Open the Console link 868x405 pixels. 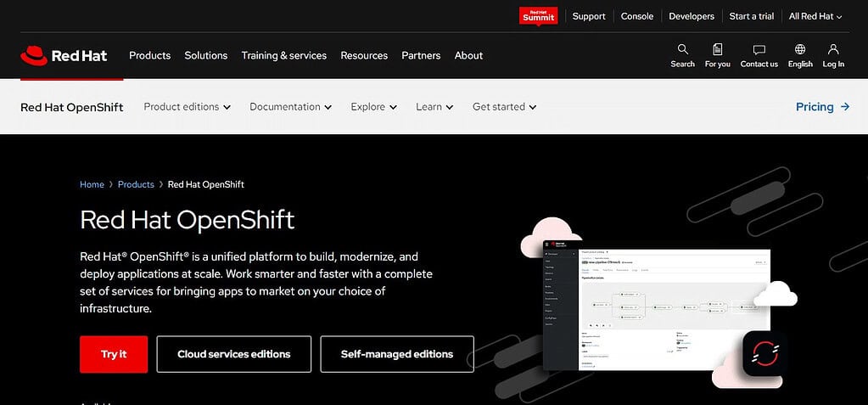click(x=637, y=16)
